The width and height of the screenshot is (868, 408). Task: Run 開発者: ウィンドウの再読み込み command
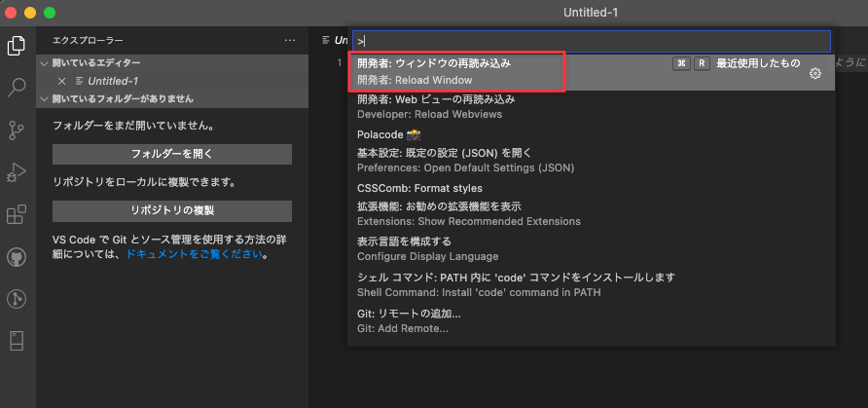click(592, 72)
